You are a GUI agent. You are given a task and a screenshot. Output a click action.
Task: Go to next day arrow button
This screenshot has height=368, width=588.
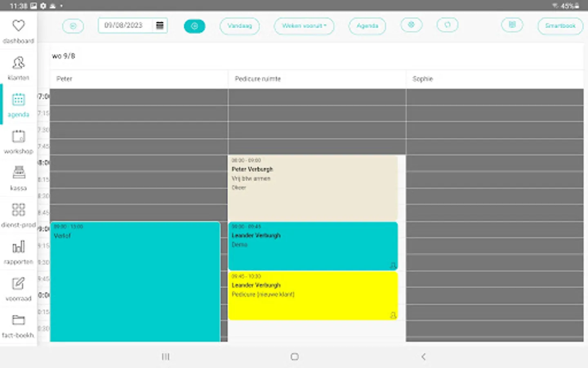pos(194,26)
